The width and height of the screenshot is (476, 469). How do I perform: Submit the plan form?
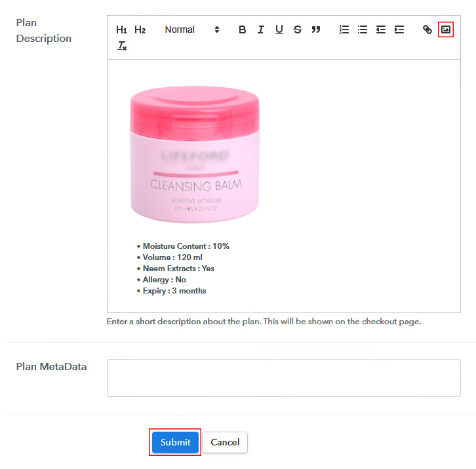(x=175, y=442)
